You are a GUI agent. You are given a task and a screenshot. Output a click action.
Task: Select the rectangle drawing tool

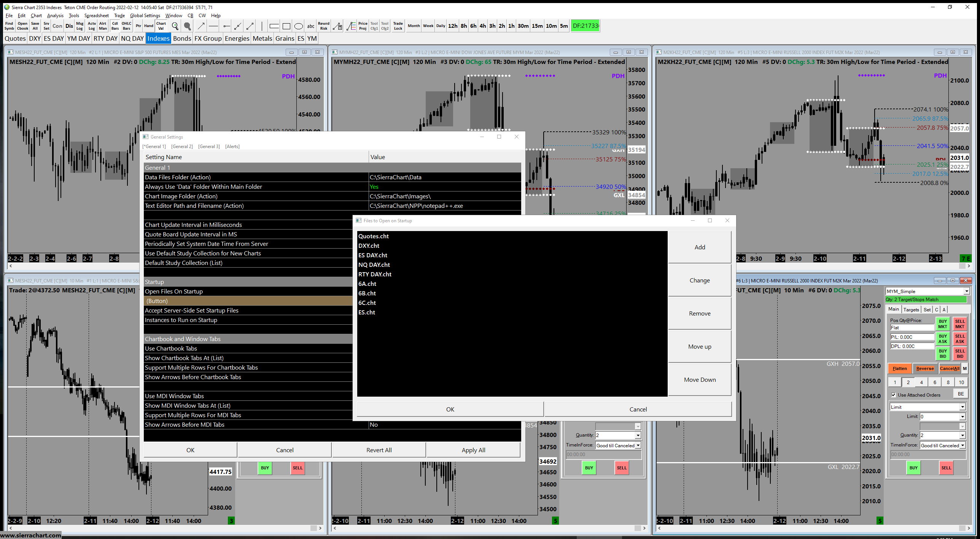click(x=286, y=26)
